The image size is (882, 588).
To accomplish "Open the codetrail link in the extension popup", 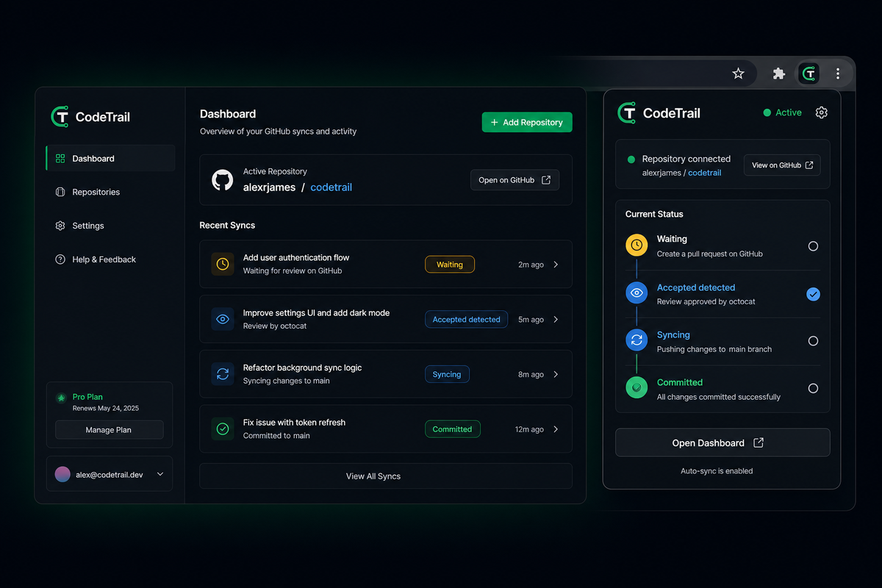I will pyautogui.click(x=705, y=173).
